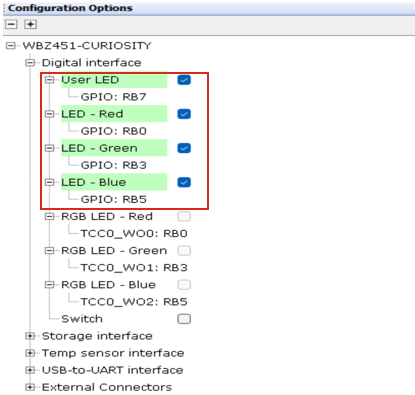
Task: Enable the RGB LED - Green checkbox
Action: pos(184,251)
